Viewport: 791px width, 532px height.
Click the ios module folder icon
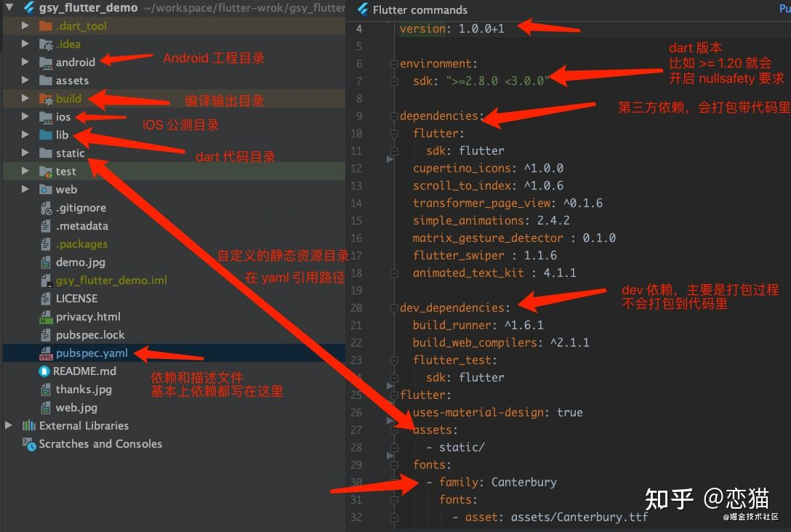click(46, 117)
